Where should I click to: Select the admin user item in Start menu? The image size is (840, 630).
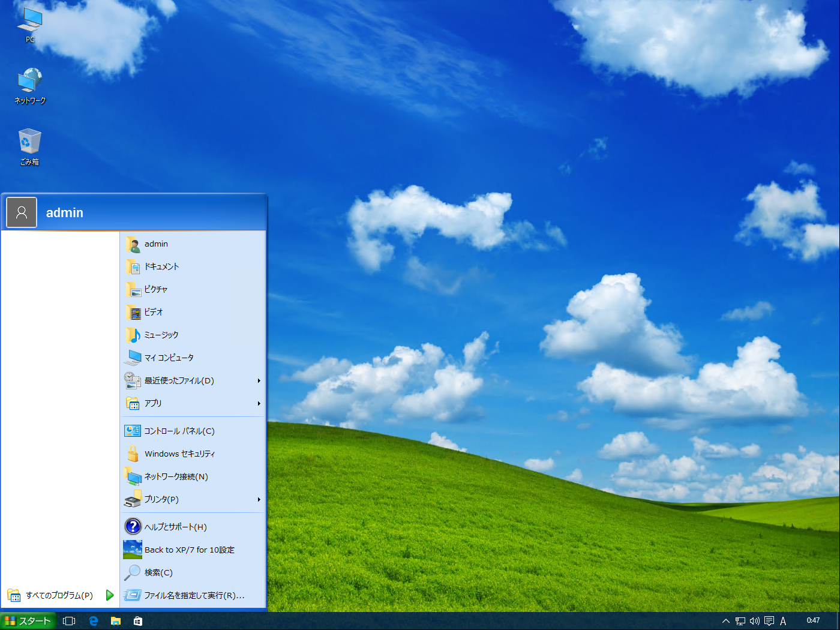(x=156, y=244)
